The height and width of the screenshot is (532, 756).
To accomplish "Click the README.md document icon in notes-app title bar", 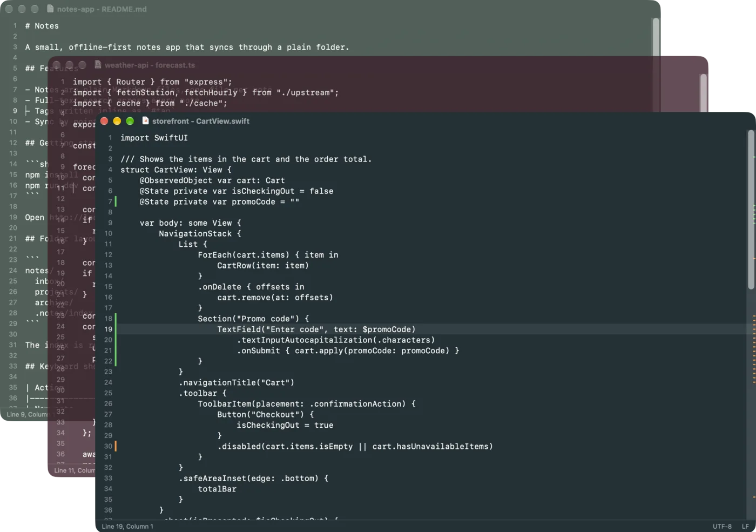I will (50, 9).
